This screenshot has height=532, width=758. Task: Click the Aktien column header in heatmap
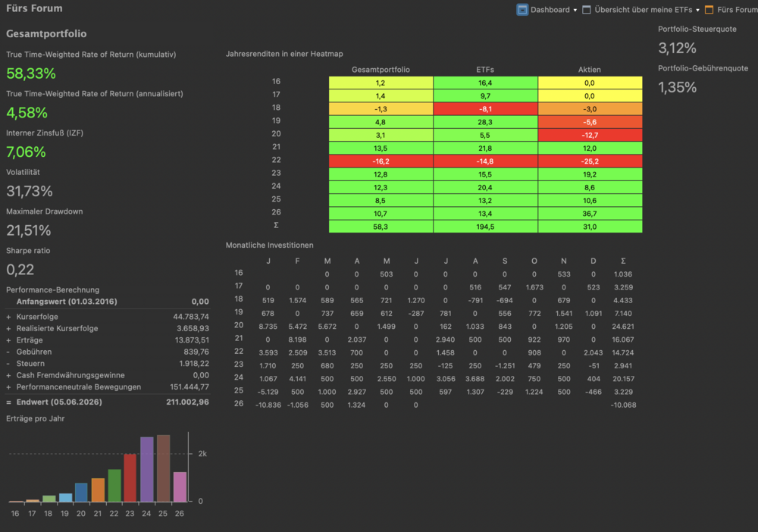[x=589, y=70]
